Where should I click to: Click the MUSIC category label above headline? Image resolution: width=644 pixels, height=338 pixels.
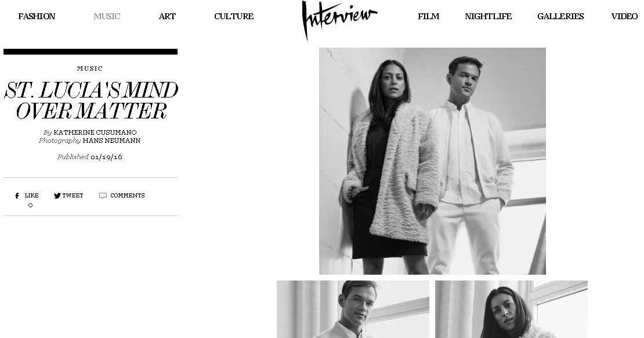[x=90, y=69]
